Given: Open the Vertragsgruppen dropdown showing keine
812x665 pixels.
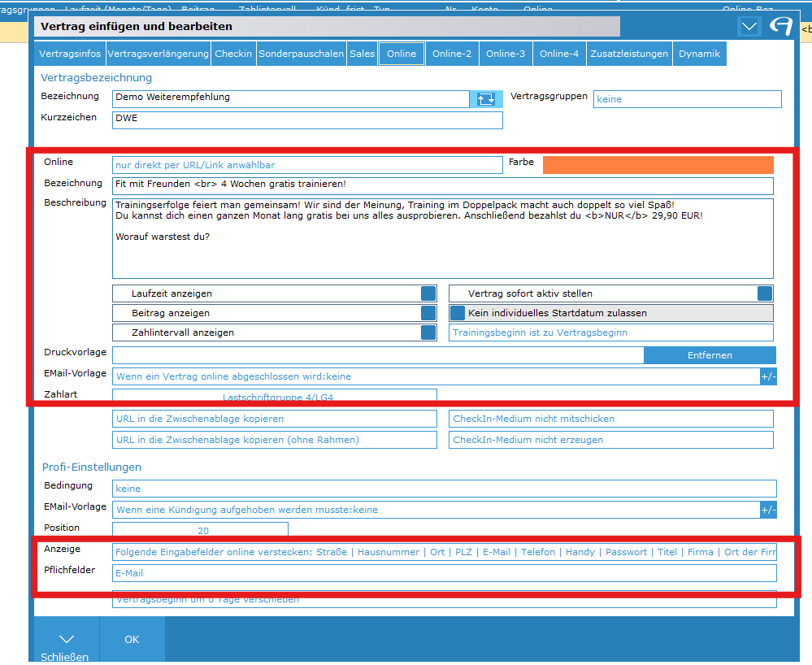Looking at the screenshot, I should coord(687,99).
